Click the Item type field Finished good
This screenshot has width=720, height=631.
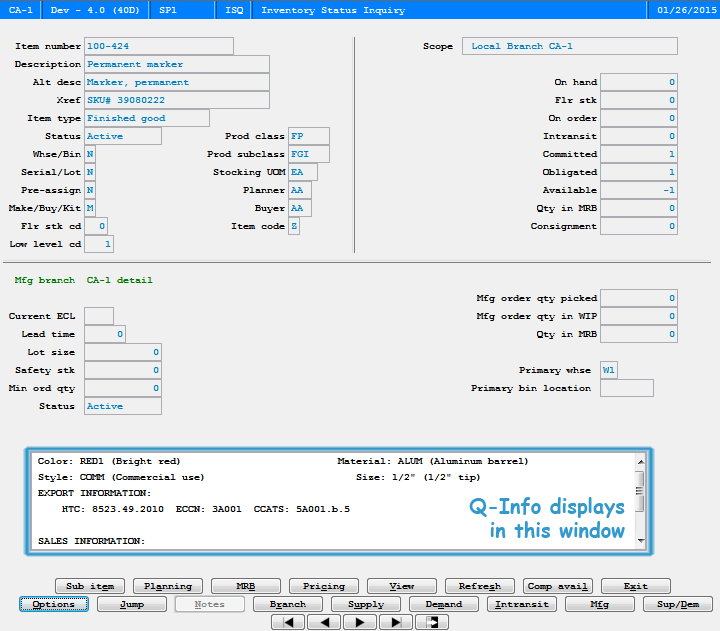tap(147, 118)
